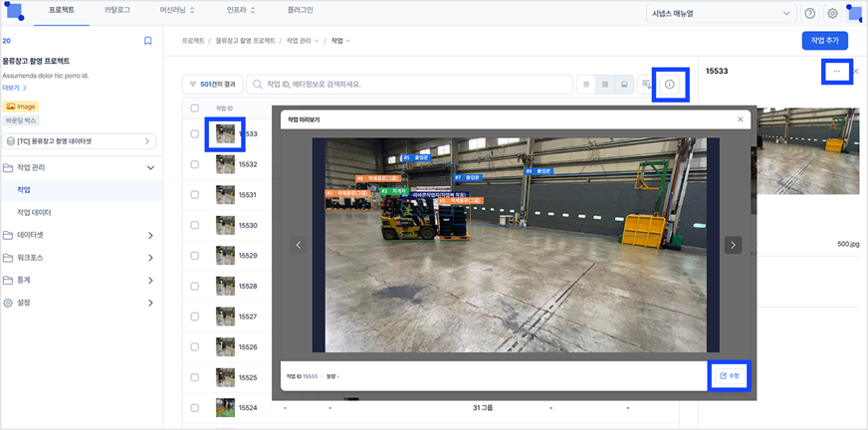
Task: Click the 워크포스 folder icon in sidebar
Action: [8, 258]
